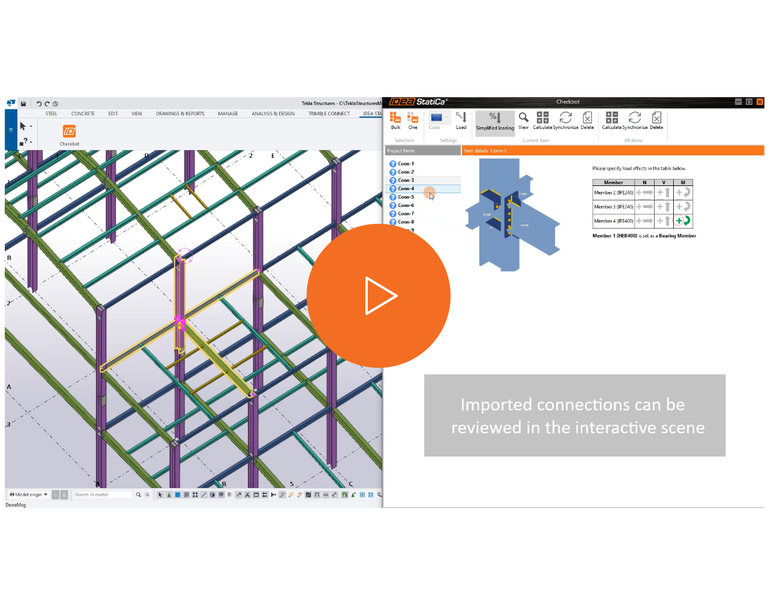Screen dimensions: 768x600
Task: Toggle V load for Member 3 (IPE240)
Action: (x=664, y=207)
